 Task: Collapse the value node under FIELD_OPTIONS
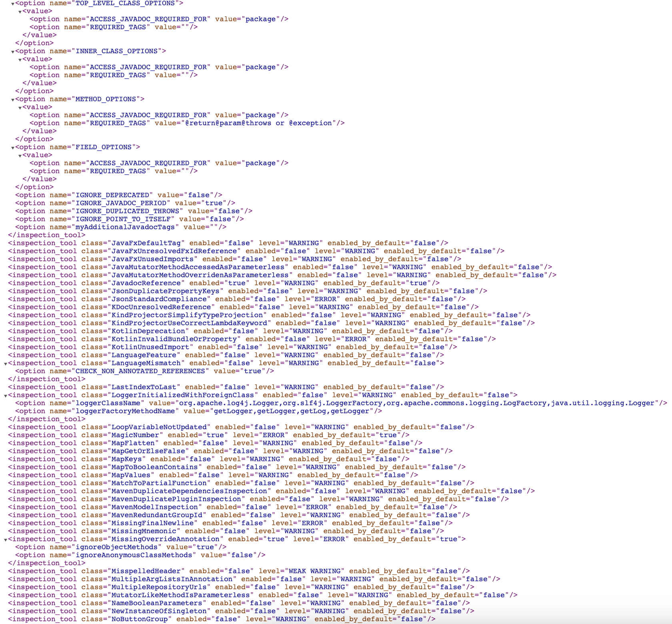(x=20, y=156)
